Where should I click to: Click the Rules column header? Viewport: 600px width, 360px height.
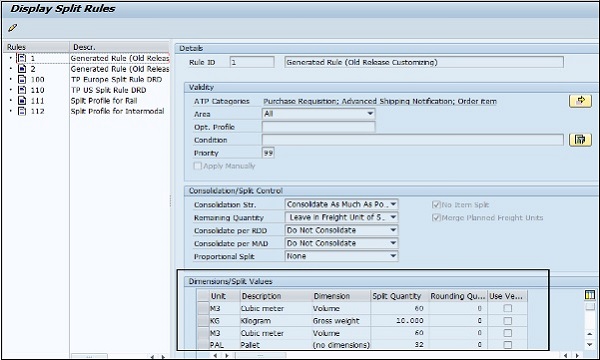37,47
